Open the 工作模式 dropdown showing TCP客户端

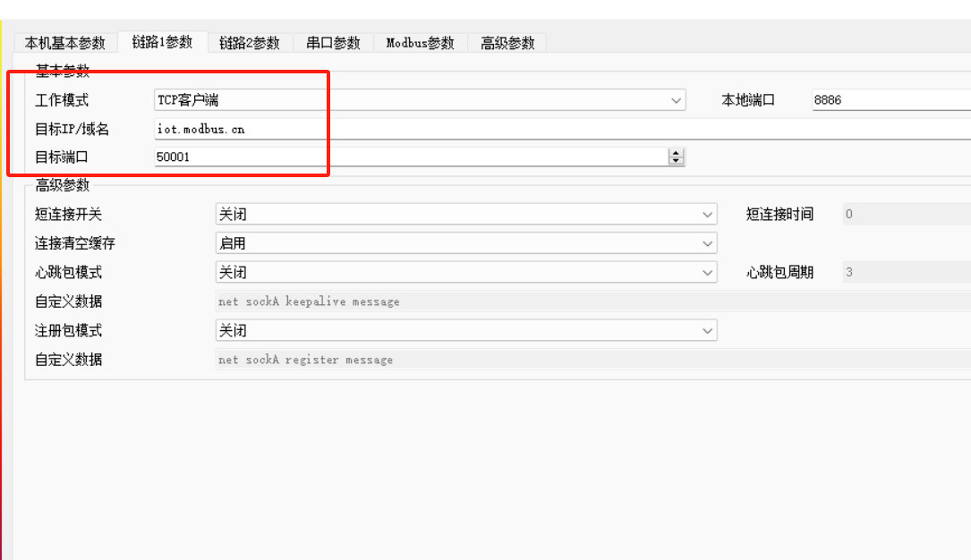(x=676, y=100)
